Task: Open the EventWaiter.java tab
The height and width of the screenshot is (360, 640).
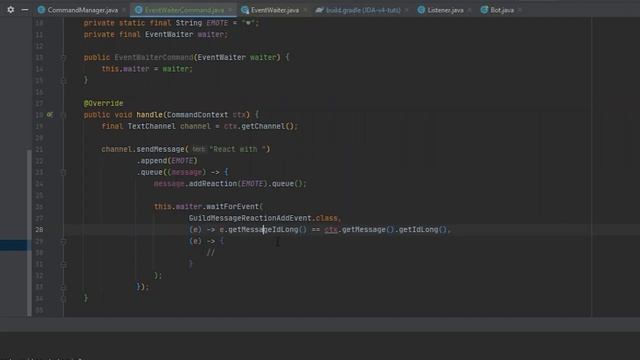Action: coord(275,10)
